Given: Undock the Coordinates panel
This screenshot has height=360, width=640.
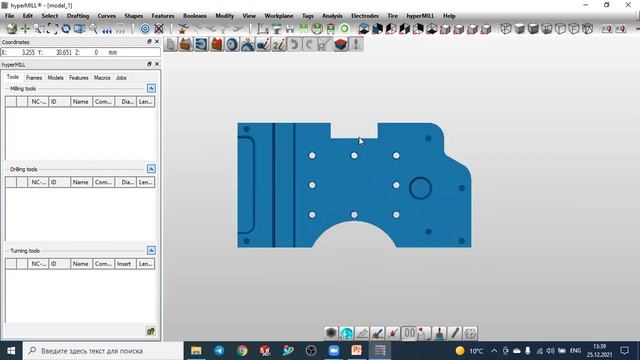Looking at the screenshot, I should pos(149,42).
